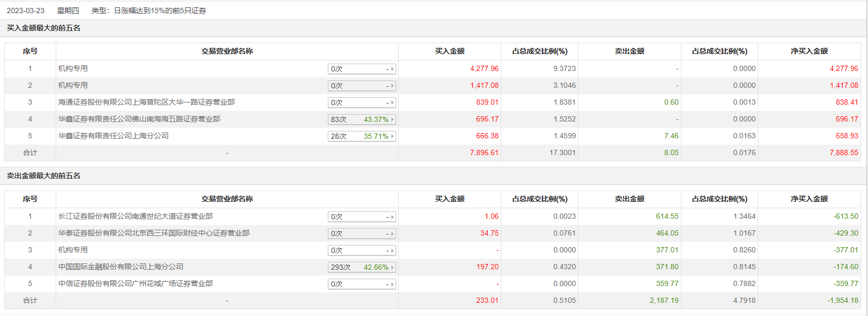The width and height of the screenshot is (868, 316).
Task: Click the 买入金额最大的前五名 section heading
Action: [44, 28]
